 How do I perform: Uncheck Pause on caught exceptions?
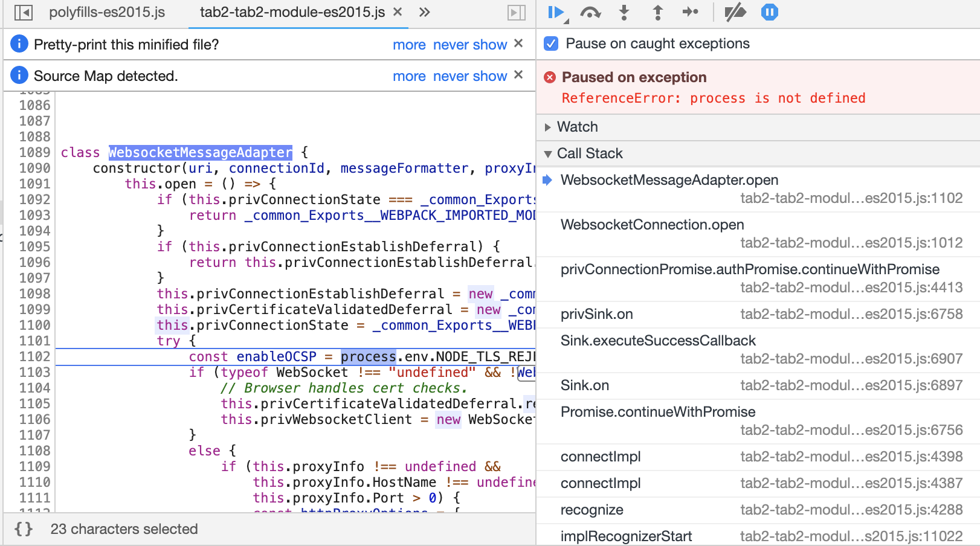click(x=550, y=43)
